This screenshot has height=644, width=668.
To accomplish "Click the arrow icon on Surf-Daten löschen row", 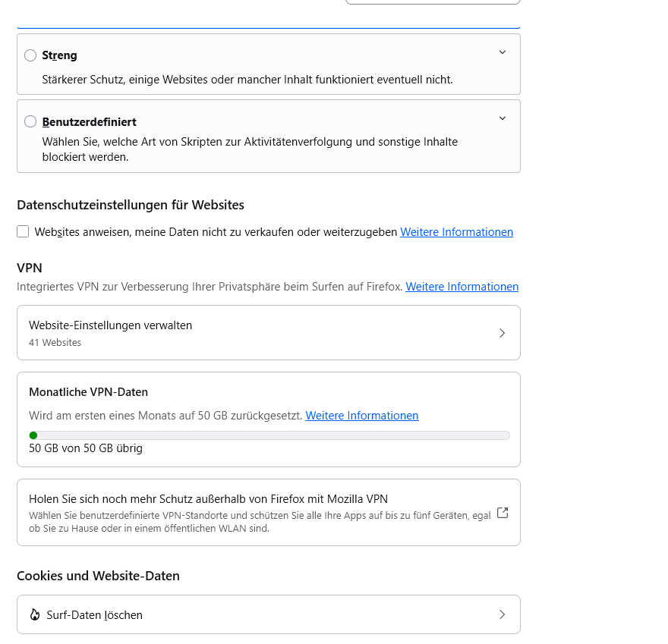I will coord(502,614).
